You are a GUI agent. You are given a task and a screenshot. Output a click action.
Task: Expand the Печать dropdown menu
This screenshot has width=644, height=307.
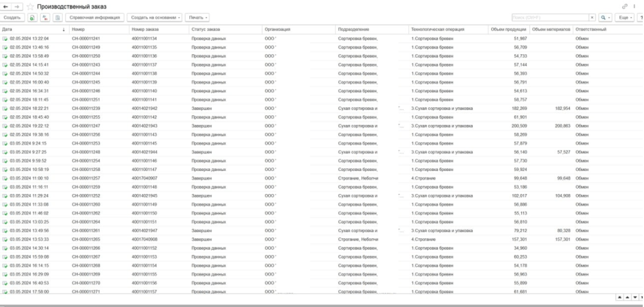197,18
